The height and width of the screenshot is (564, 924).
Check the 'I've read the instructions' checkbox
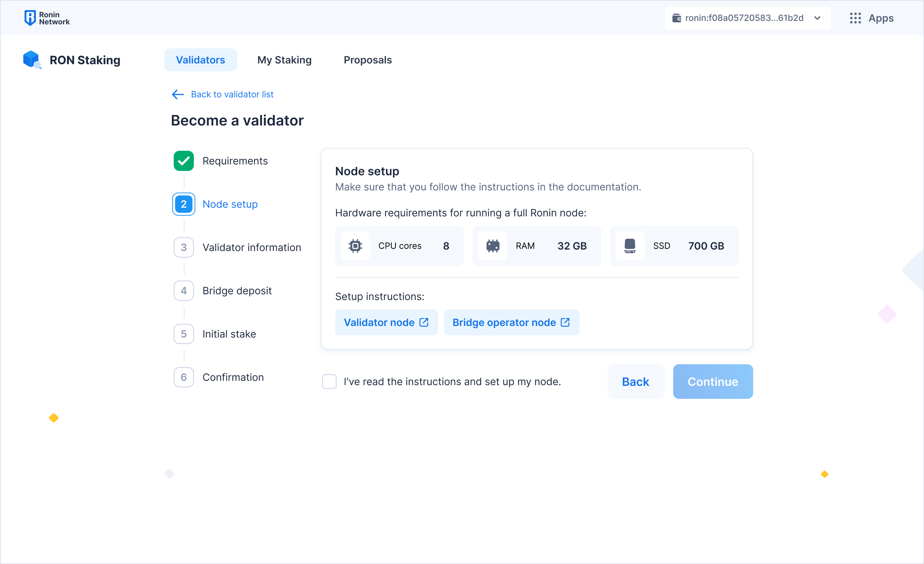tap(329, 382)
